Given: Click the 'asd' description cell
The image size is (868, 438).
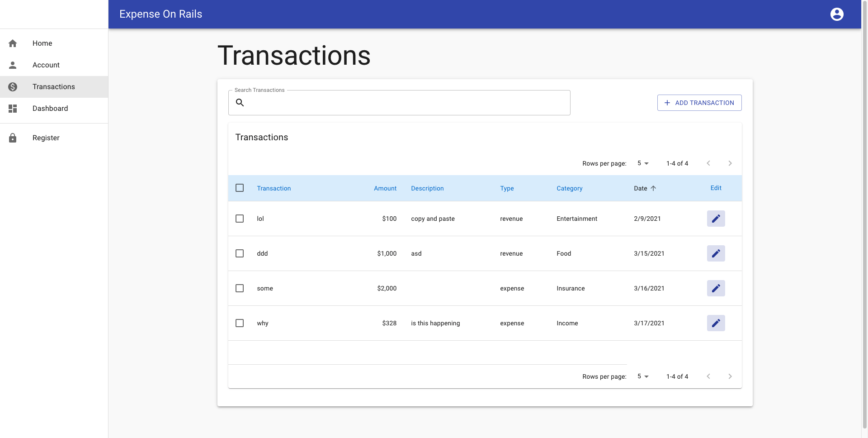Looking at the screenshot, I should (416, 253).
